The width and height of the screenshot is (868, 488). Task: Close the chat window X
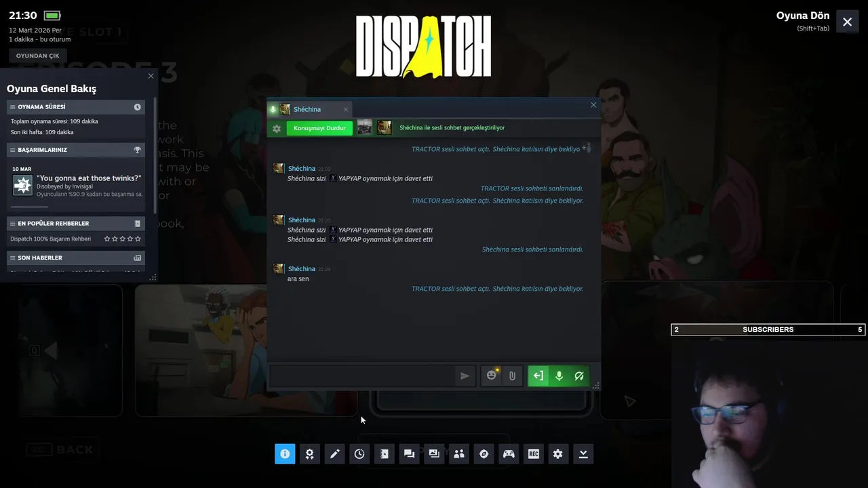[593, 105]
